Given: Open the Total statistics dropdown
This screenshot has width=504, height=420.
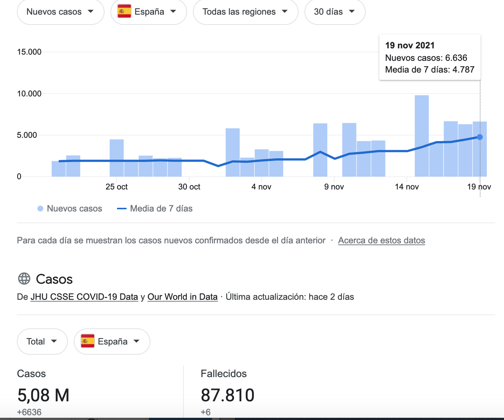Looking at the screenshot, I should tap(42, 342).
